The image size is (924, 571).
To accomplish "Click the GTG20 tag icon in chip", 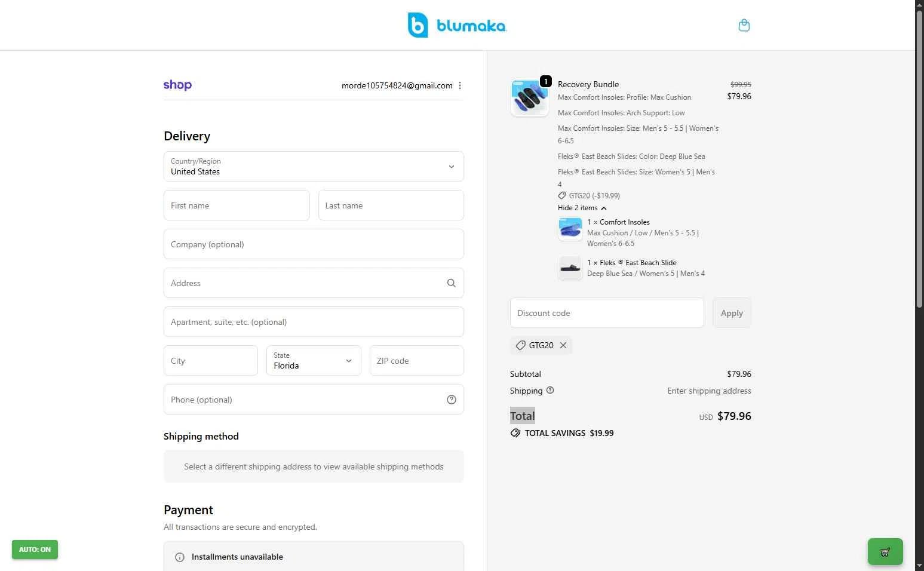I will pyautogui.click(x=521, y=345).
